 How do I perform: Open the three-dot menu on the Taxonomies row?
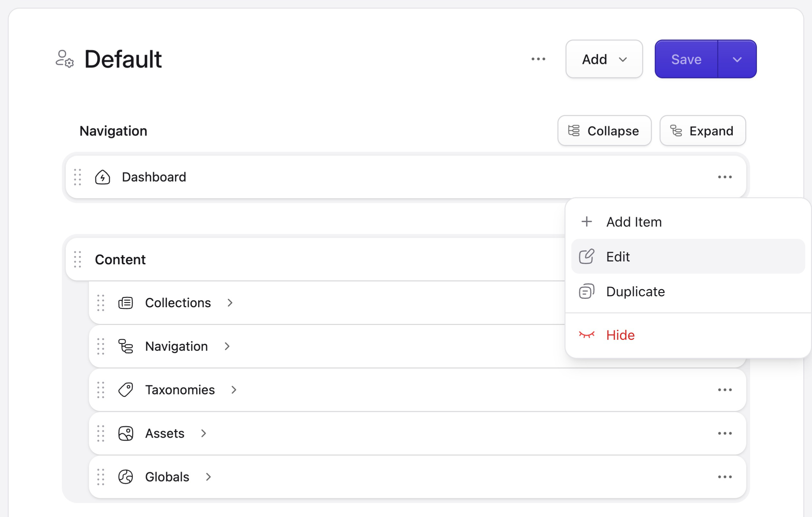tap(725, 390)
